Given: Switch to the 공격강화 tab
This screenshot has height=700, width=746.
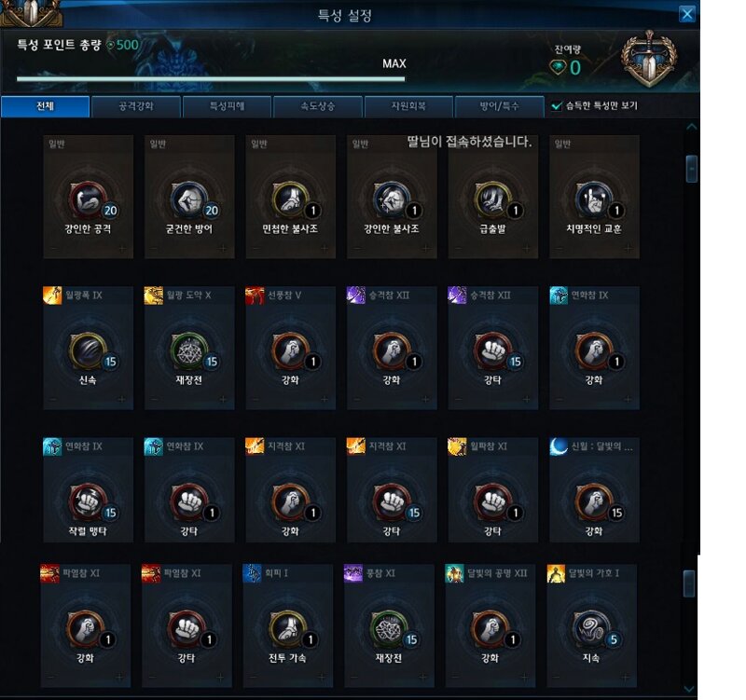Looking at the screenshot, I should [x=136, y=106].
